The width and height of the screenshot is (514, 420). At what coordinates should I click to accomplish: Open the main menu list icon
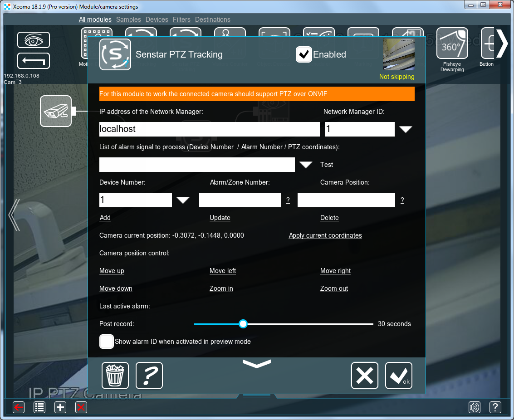click(39, 408)
